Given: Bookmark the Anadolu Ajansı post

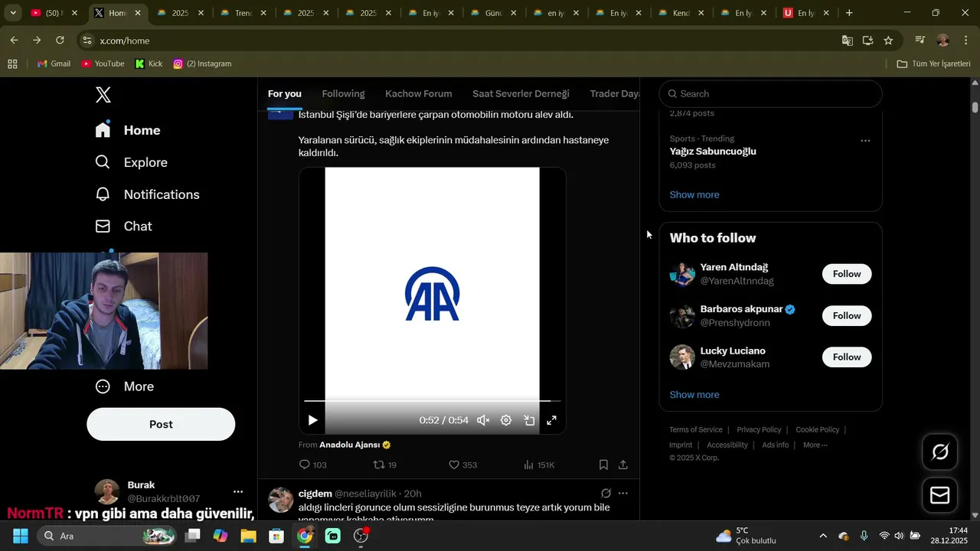Looking at the screenshot, I should pyautogui.click(x=603, y=465).
